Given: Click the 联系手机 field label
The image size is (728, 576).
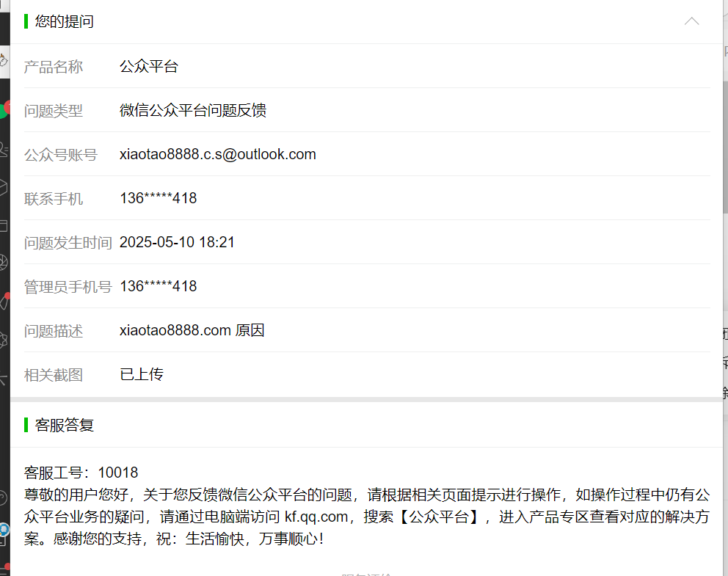Looking at the screenshot, I should 54,199.
